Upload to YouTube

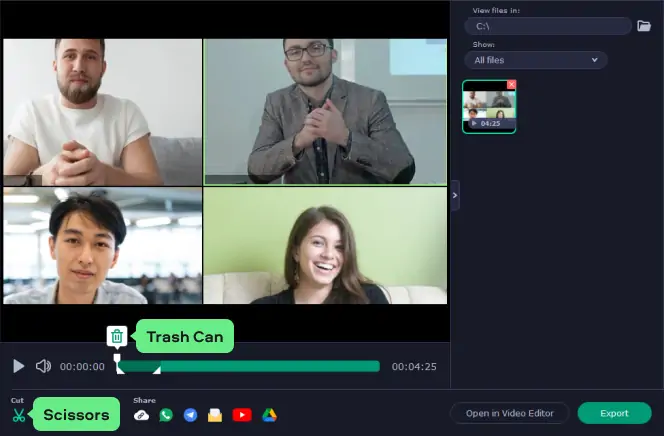tap(242, 415)
